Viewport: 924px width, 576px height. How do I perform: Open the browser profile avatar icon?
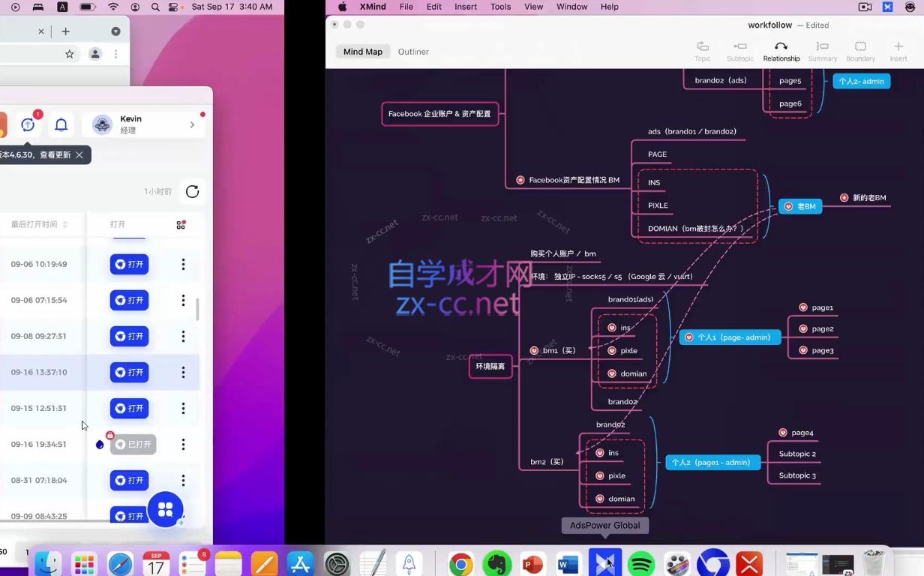tap(95, 54)
